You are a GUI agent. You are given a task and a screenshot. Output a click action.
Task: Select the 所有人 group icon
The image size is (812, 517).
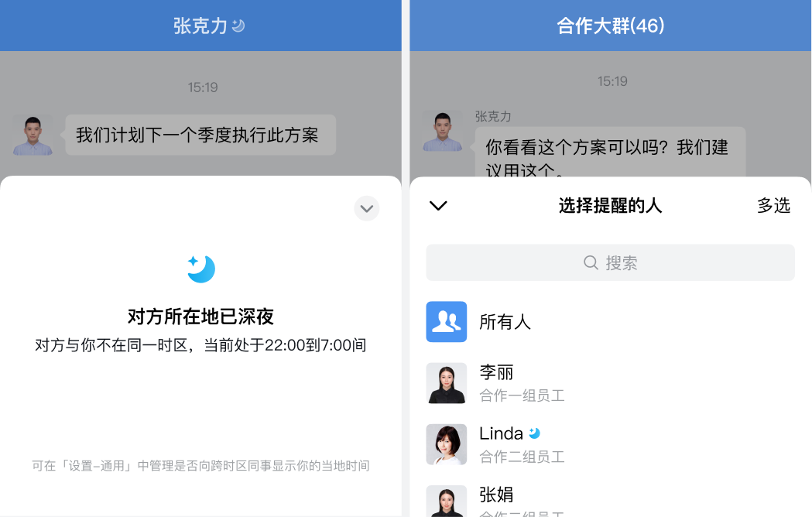(447, 322)
